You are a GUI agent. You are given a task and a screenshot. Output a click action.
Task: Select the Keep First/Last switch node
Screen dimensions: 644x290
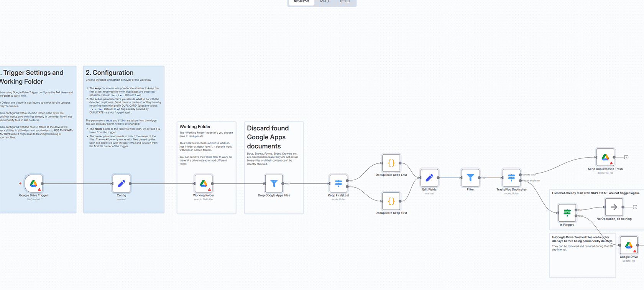338,184
